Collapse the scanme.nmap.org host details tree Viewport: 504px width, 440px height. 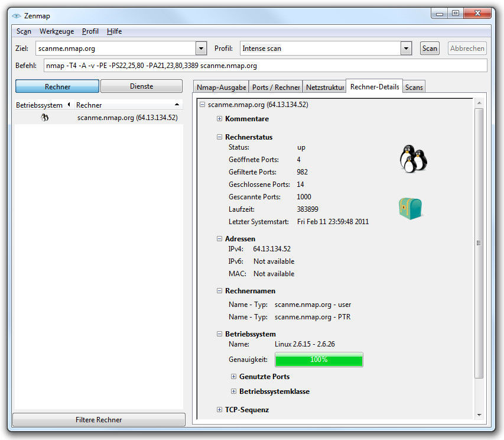pos(202,105)
